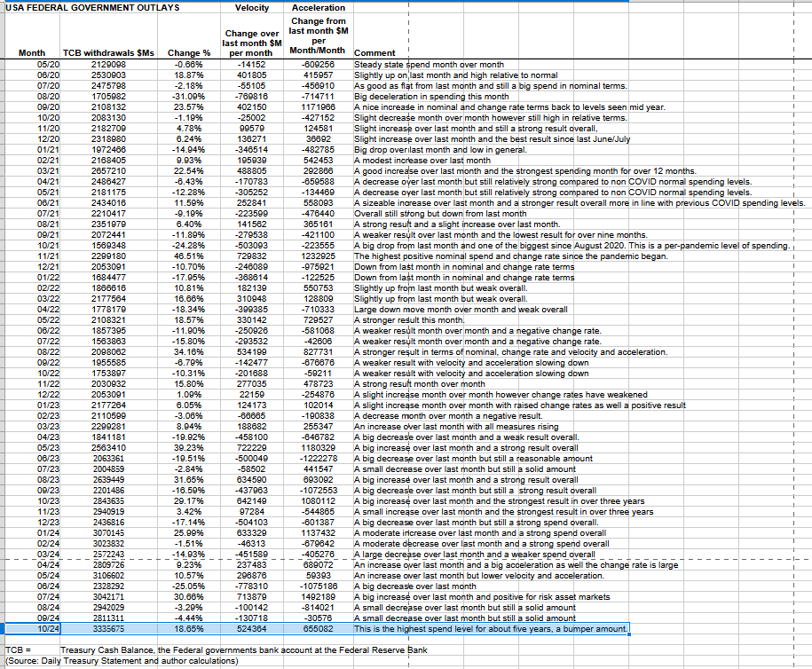Select withdrawals value 3335675

pos(108,629)
